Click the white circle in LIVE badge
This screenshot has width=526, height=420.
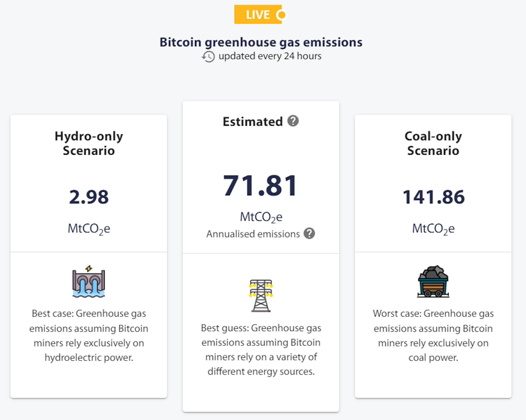point(281,15)
